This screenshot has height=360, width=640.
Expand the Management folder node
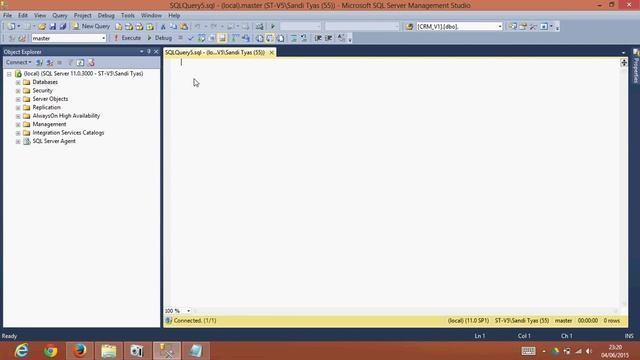coord(18,124)
